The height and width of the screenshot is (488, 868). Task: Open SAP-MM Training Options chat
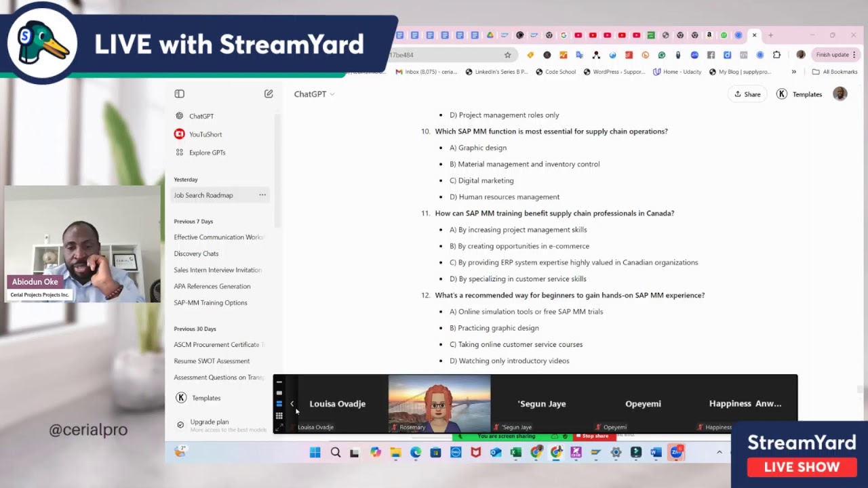[210, 303]
